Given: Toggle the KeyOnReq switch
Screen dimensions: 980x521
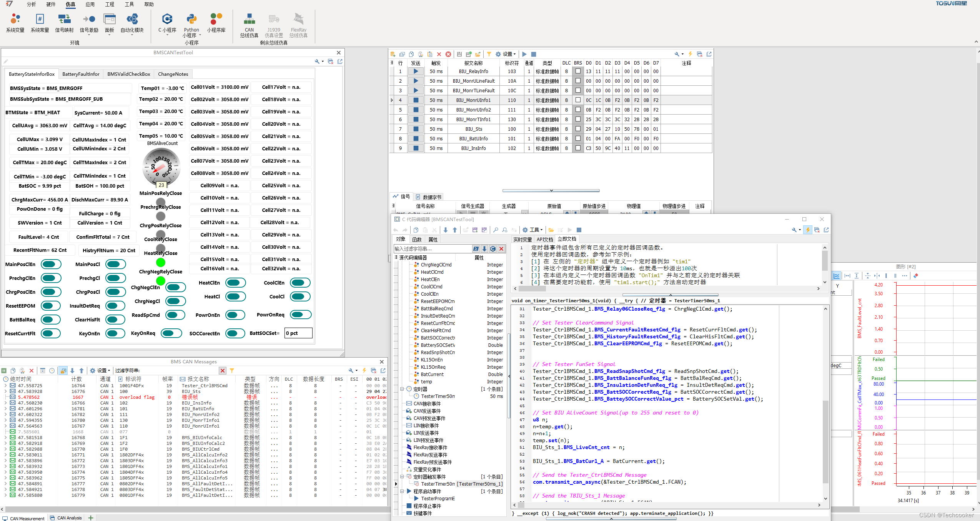Looking at the screenshot, I should pos(171,333).
